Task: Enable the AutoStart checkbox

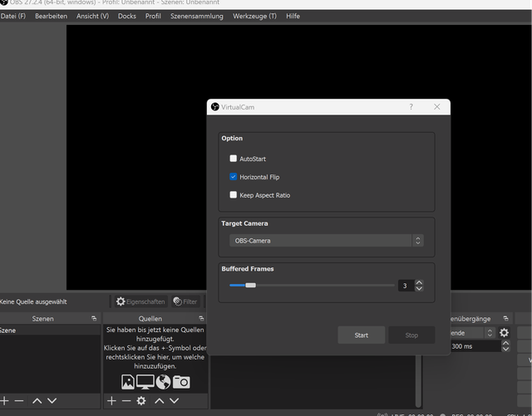Action: [x=233, y=159]
